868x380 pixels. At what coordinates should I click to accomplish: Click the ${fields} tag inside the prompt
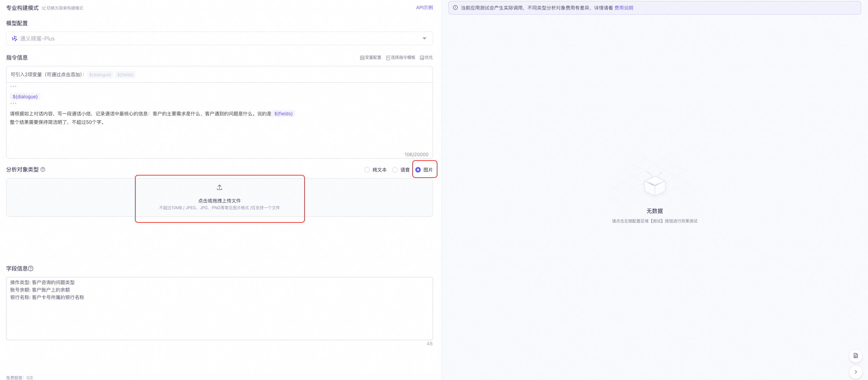click(283, 114)
